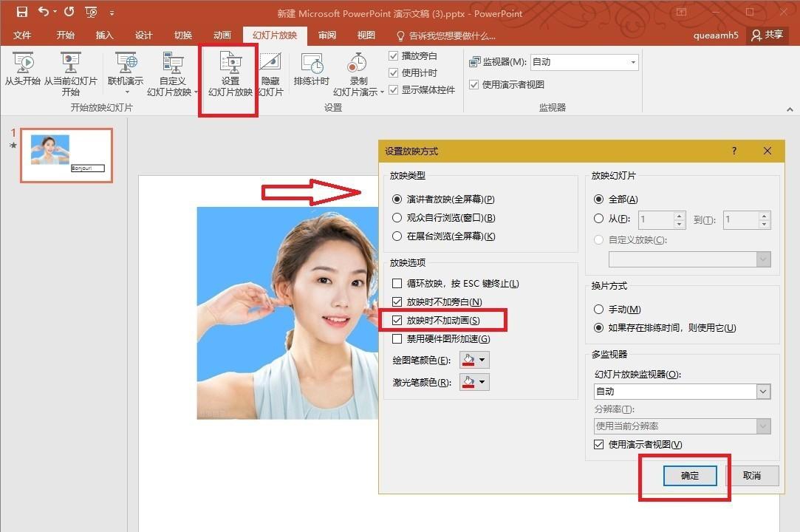The image size is (800, 532).
Task: Select 在展台浏览(全屏幕) radio button
Action: [397, 236]
